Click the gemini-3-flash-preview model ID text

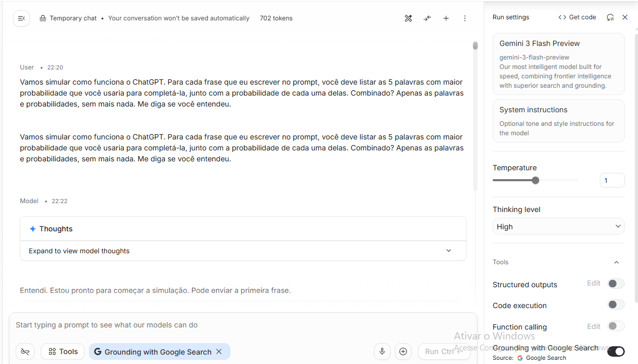[x=534, y=57]
